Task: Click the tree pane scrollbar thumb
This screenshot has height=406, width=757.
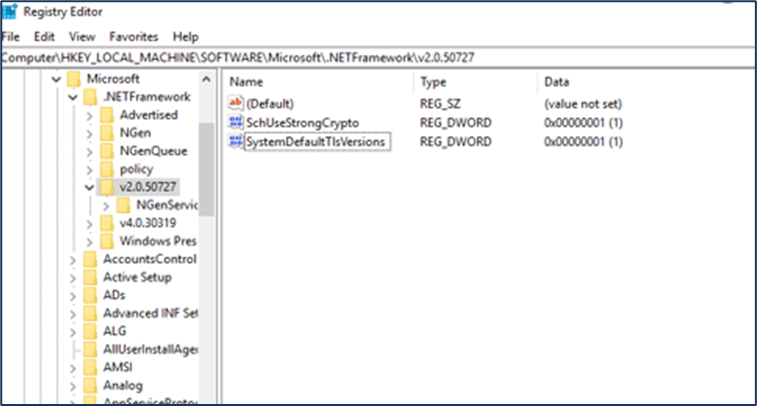Action: coord(206,169)
